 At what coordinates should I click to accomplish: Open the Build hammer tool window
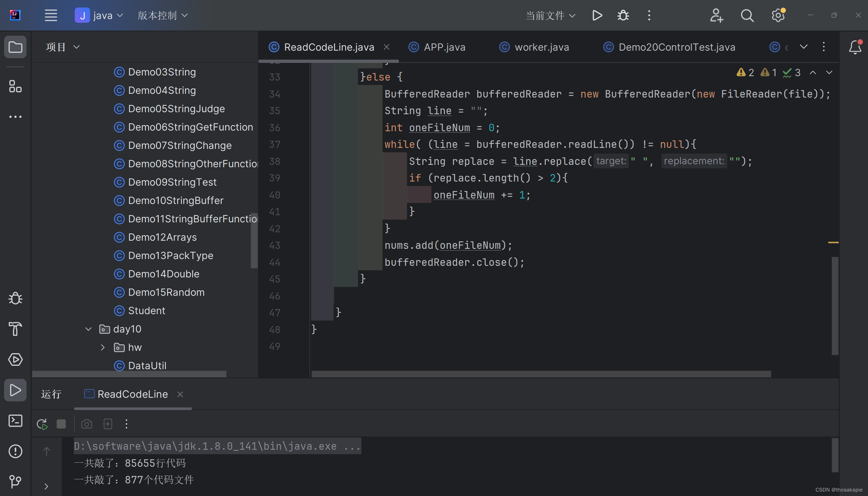tap(15, 329)
